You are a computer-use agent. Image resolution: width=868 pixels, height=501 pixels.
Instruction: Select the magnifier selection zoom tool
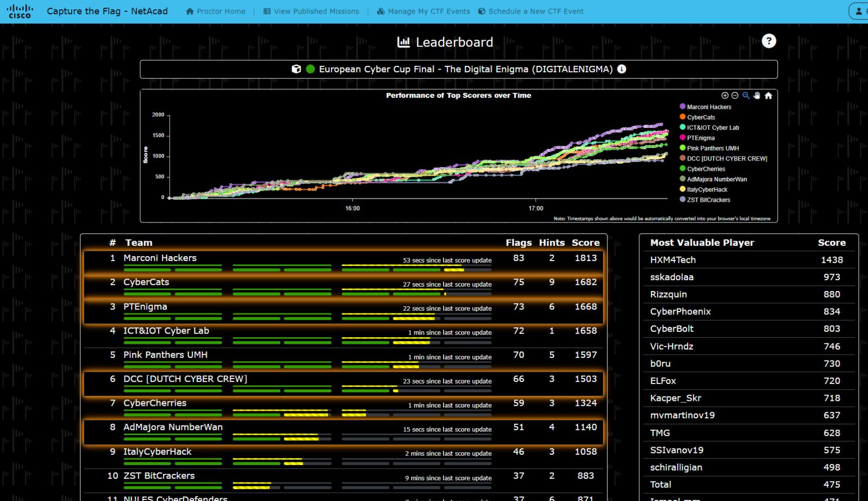pos(746,96)
